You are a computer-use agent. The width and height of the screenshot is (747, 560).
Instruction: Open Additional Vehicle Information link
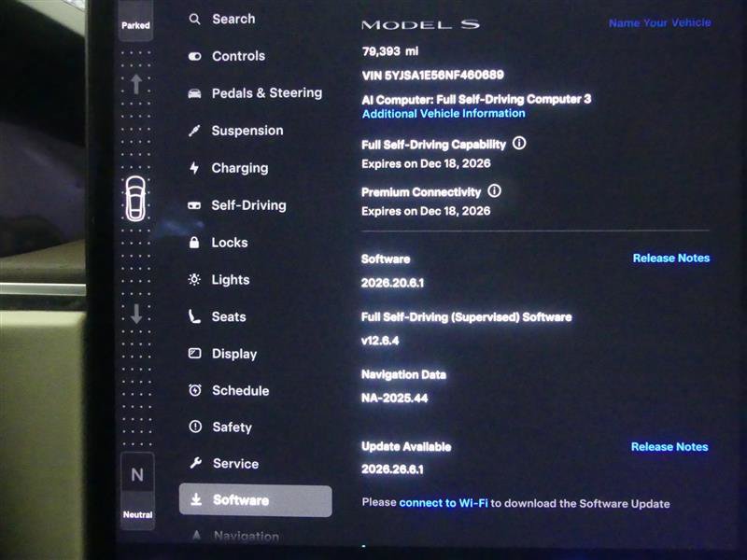click(x=444, y=113)
